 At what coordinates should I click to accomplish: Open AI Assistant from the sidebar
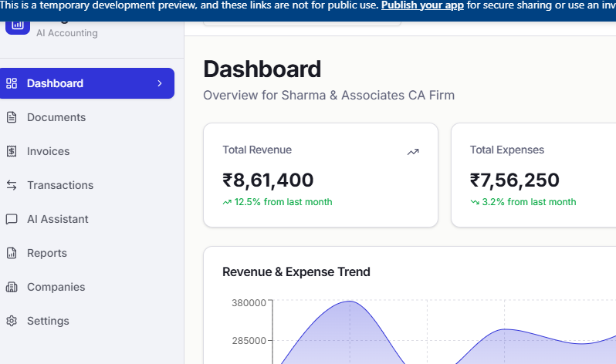87,219
